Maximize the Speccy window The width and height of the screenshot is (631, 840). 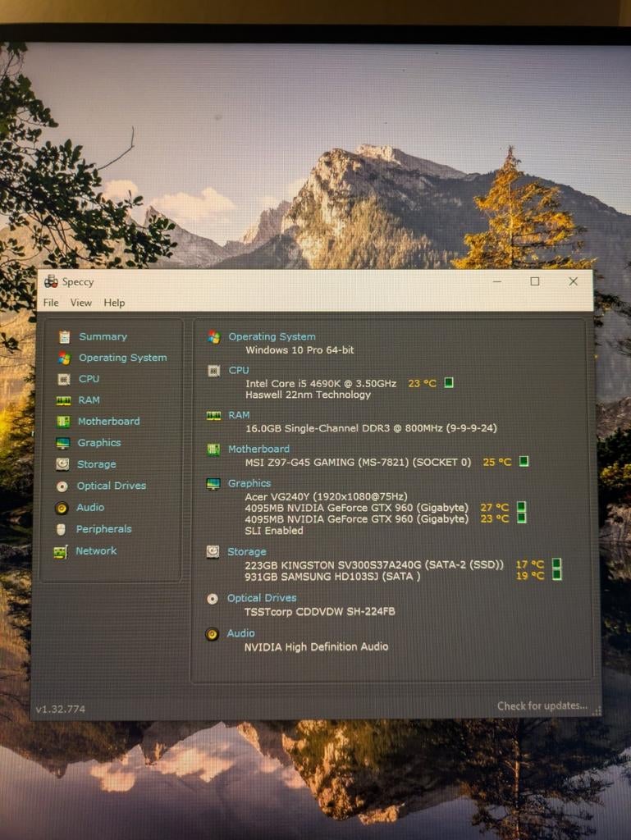pos(534,281)
